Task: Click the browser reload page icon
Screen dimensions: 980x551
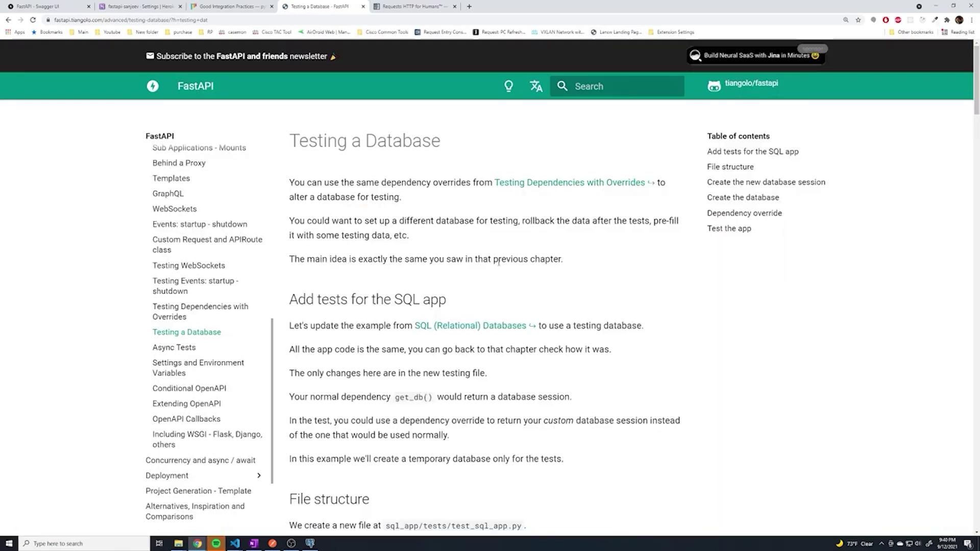Action: (x=33, y=20)
